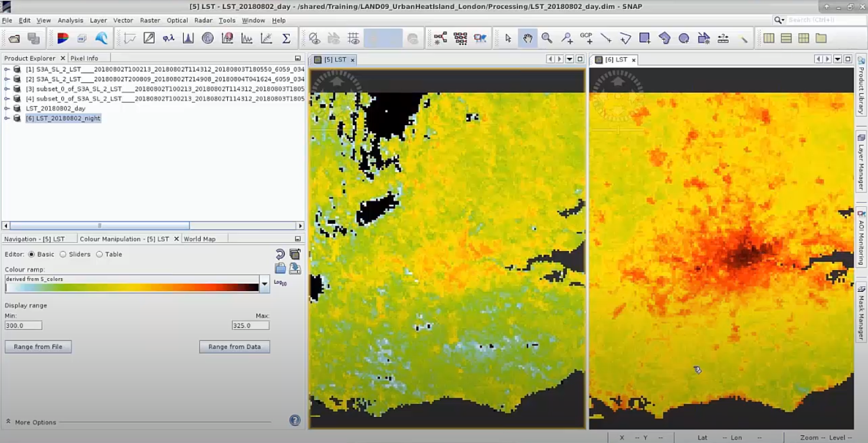Select the GCP placing tool

coord(586,38)
